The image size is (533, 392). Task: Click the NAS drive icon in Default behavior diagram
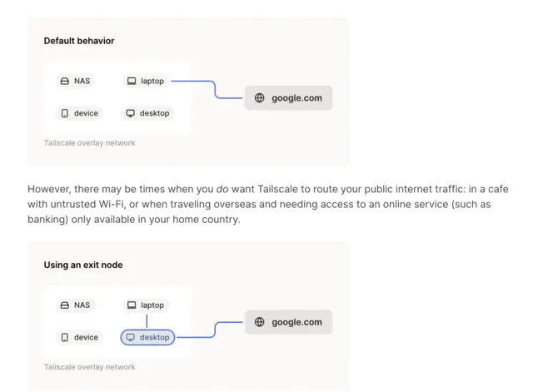pos(65,82)
